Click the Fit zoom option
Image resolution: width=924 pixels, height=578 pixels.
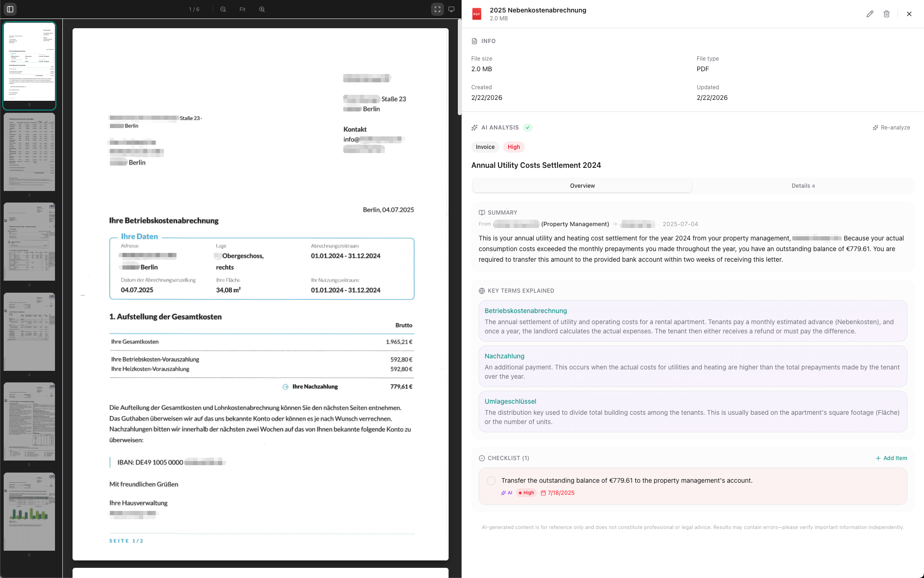click(x=243, y=9)
